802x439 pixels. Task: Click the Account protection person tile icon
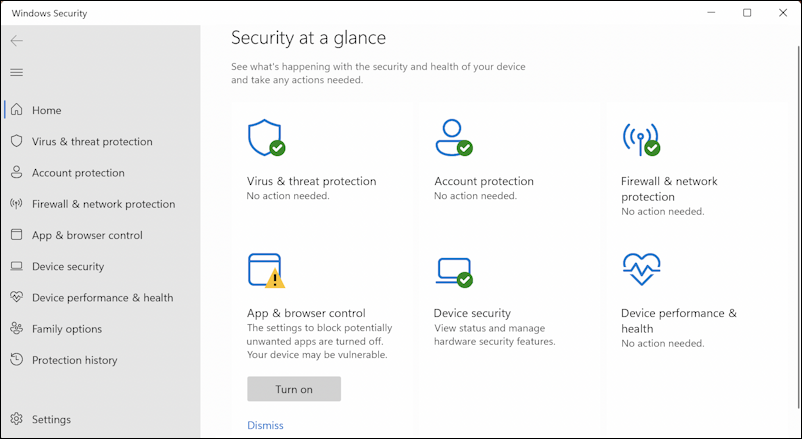point(452,138)
